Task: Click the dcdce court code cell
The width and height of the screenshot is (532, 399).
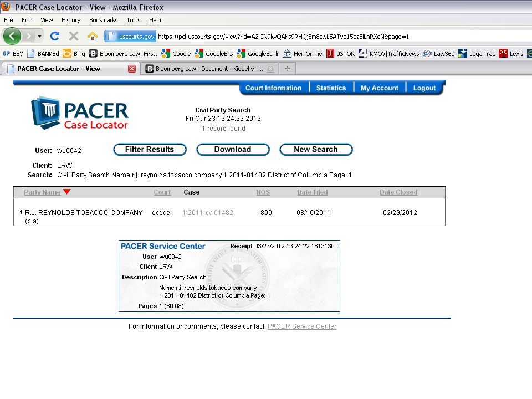Action: coord(161,213)
